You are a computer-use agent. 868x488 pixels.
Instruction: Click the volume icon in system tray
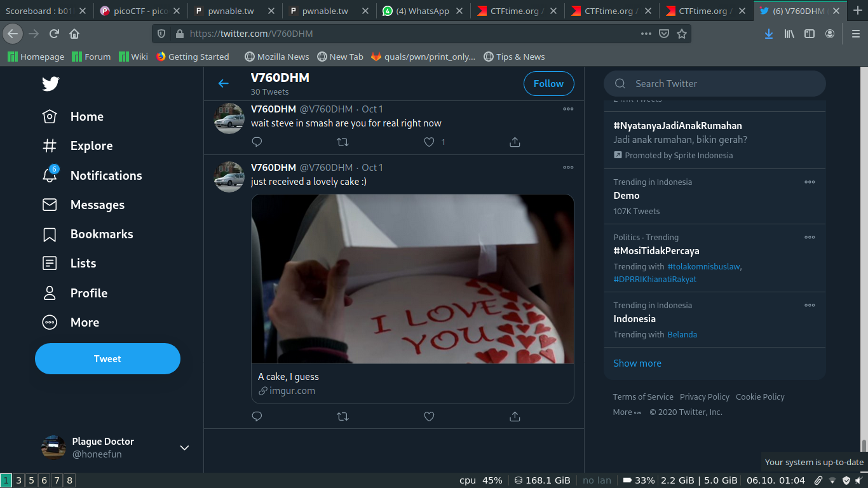click(859, 480)
